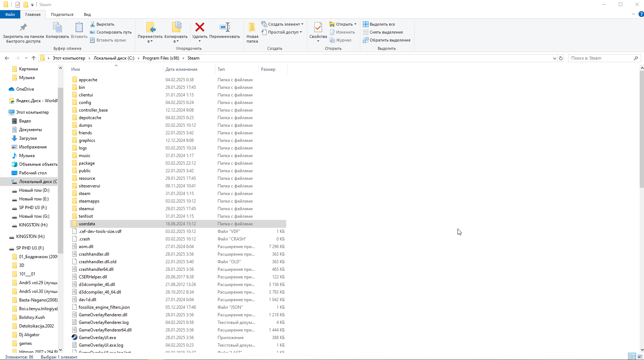This screenshot has width=644, height=360.
Task: Expand address bar history dropdown
Action: click(x=555, y=58)
